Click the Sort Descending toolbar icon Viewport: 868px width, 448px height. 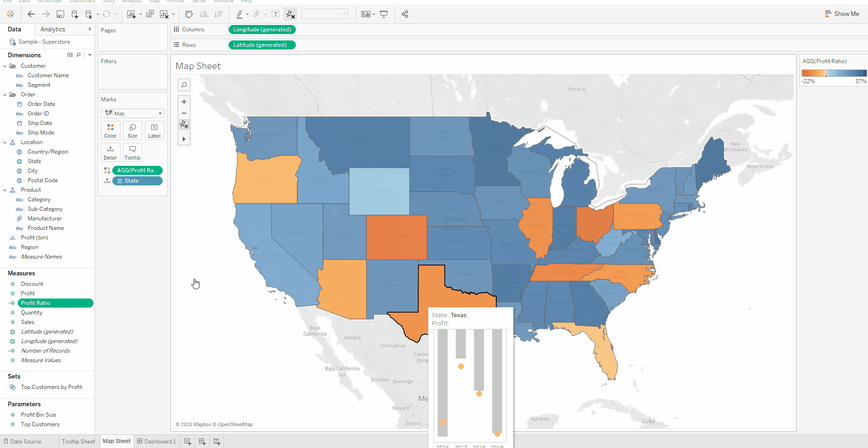tap(219, 14)
